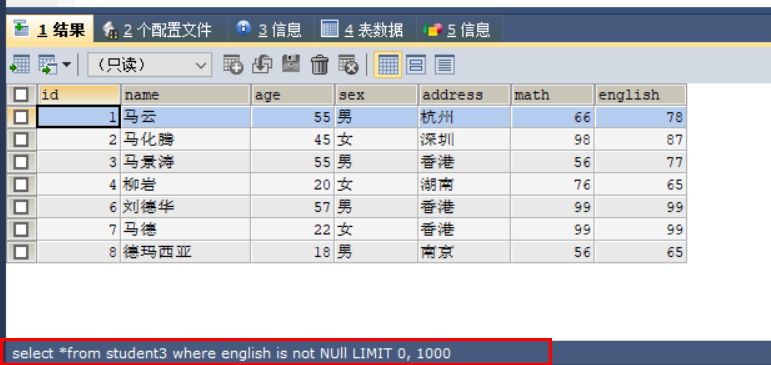Check the row checkbox for 马景涛
Screen dimensions: 771x365
pos(21,162)
